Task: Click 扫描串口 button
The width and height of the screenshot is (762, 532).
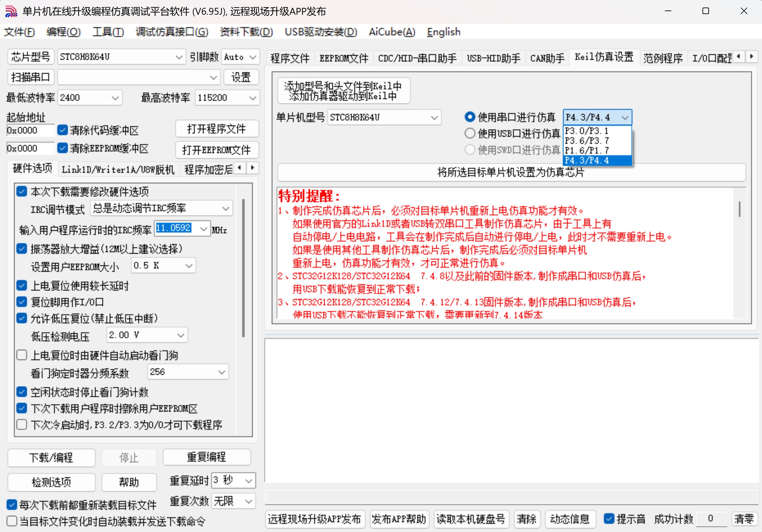Action: (30, 77)
